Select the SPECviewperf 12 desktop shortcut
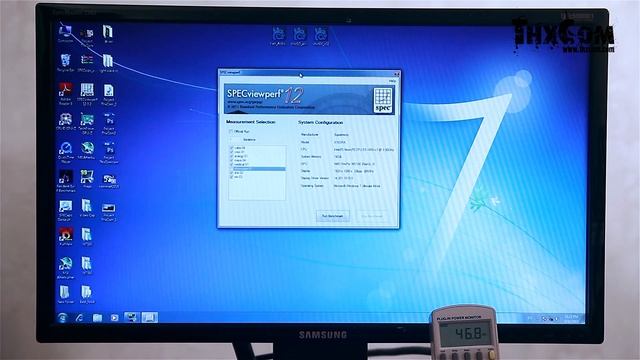 coord(87,94)
